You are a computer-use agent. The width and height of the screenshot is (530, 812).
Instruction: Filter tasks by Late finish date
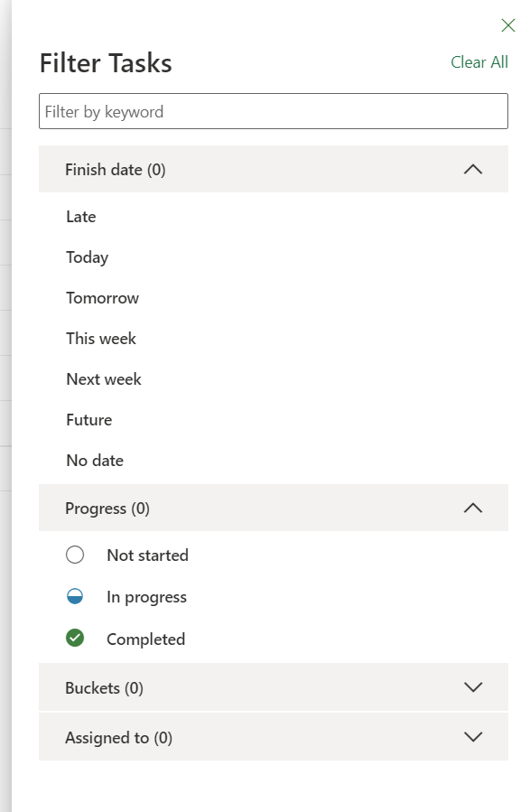(81, 217)
